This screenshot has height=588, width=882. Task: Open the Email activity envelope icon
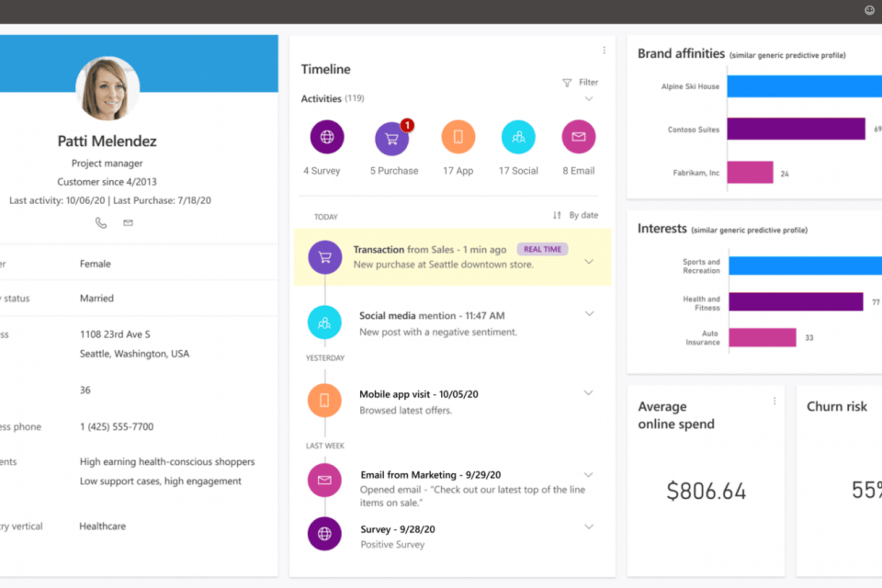[578, 137]
